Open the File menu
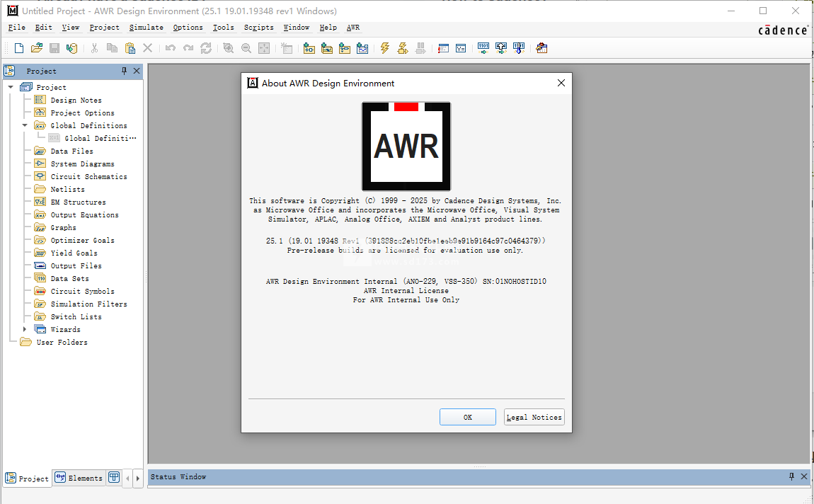 click(16, 27)
